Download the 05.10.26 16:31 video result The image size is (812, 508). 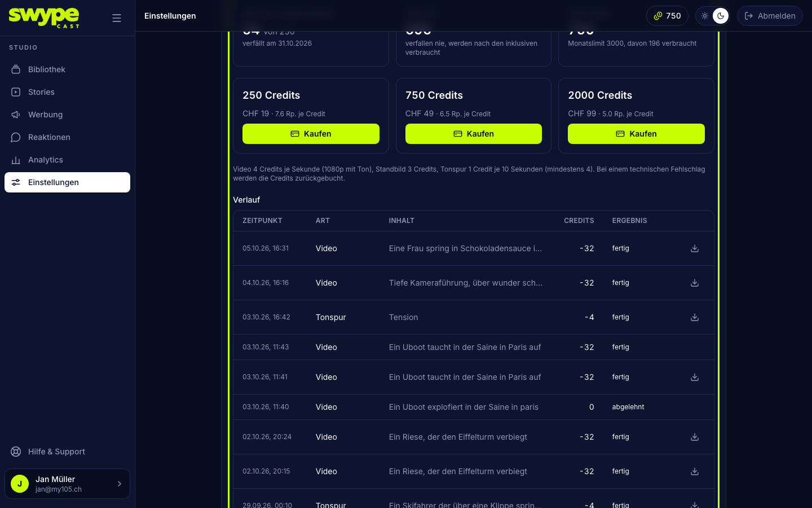tap(695, 248)
